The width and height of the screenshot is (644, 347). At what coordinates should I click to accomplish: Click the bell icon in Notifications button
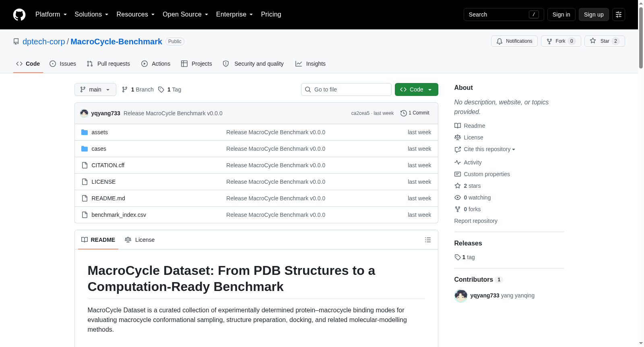[500, 41]
